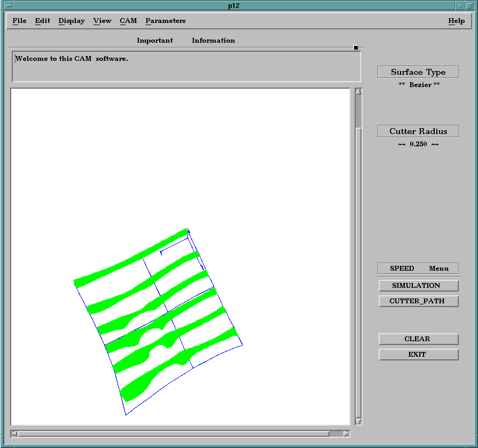
Task: Click the Bezier surface type value
Action: coord(419,85)
